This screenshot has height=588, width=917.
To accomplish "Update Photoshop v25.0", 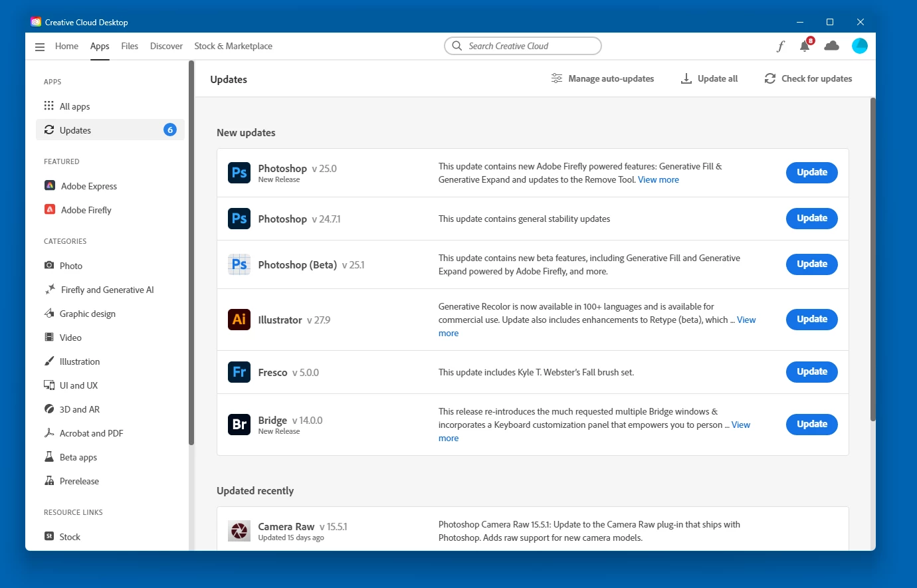I will (812, 173).
